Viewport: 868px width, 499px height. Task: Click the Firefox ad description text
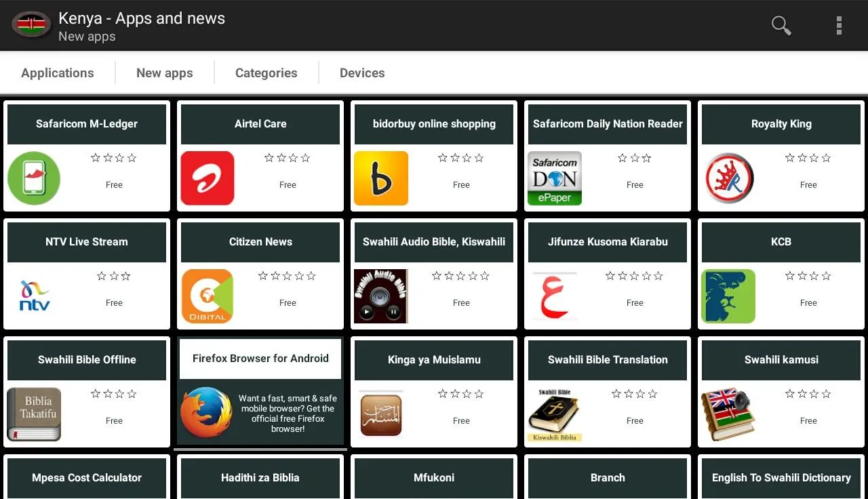pos(288,414)
